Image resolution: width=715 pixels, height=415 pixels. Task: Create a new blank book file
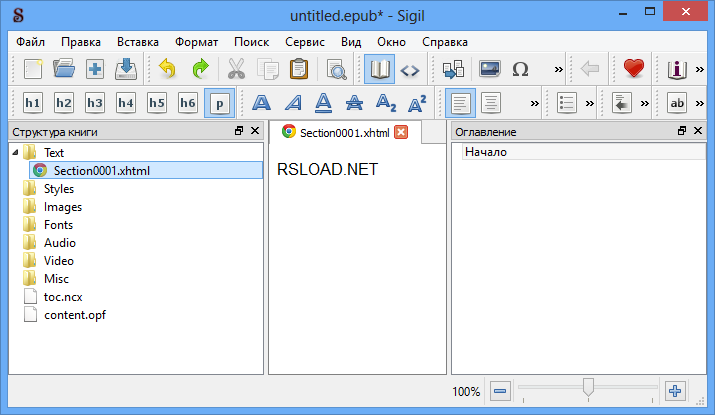[x=33, y=69]
